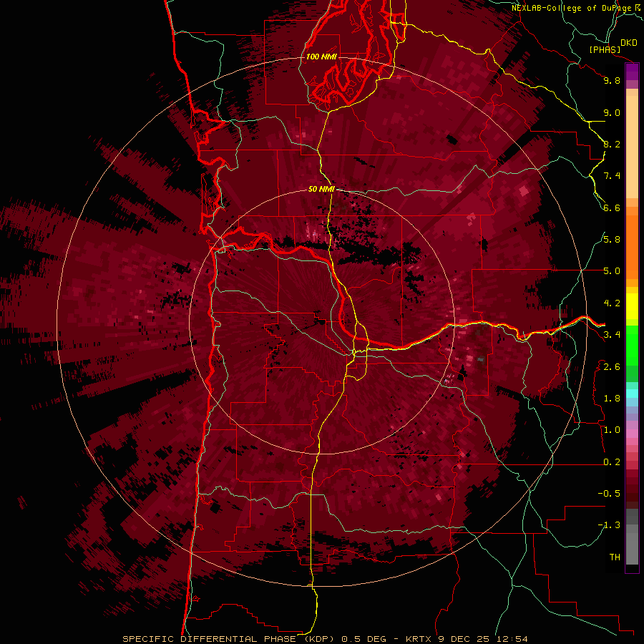
Task: Click the 9.0 legend value
Action: 612,112
